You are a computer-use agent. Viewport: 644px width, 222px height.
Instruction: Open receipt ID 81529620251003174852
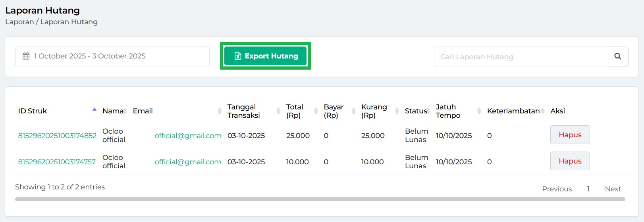pos(57,136)
